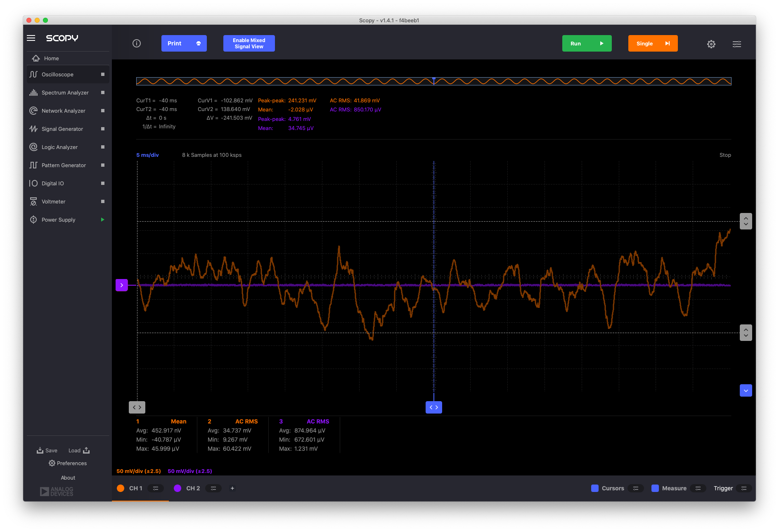This screenshot has height=532, width=779.
Task: Click the Power Supply icon
Action: pyautogui.click(x=33, y=220)
